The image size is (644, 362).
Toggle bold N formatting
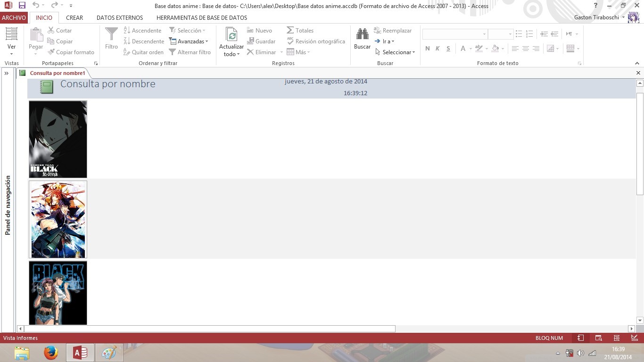click(428, 48)
